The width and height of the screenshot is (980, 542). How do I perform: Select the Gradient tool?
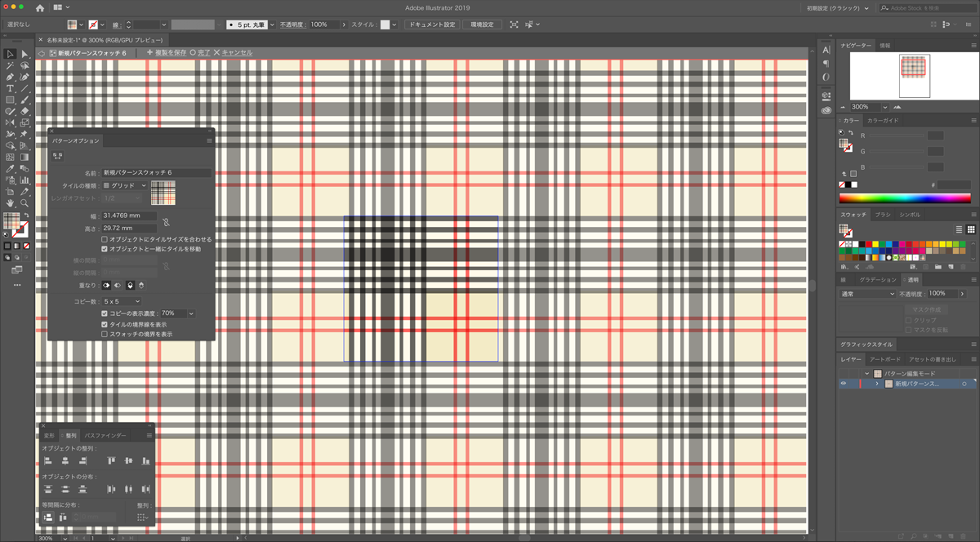point(24,157)
